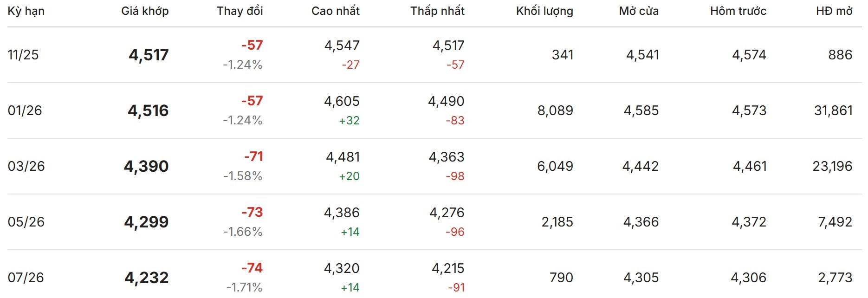
Task: Click the 05/26 contract term
Action: pos(26,222)
